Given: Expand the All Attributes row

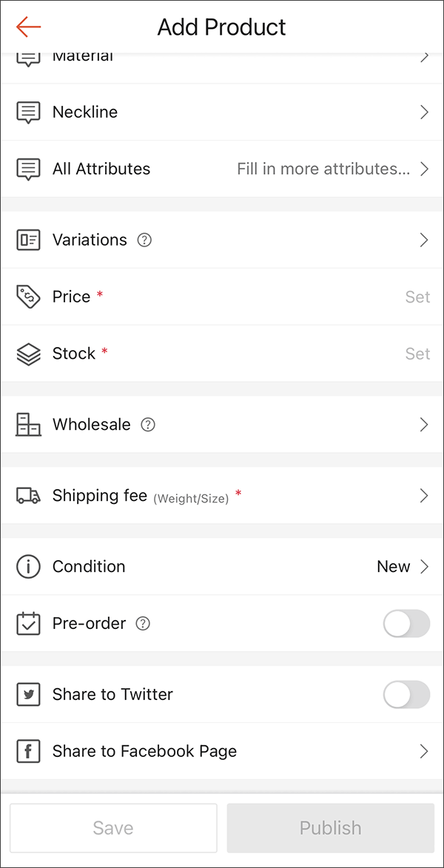Looking at the screenshot, I should pos(222,169).
